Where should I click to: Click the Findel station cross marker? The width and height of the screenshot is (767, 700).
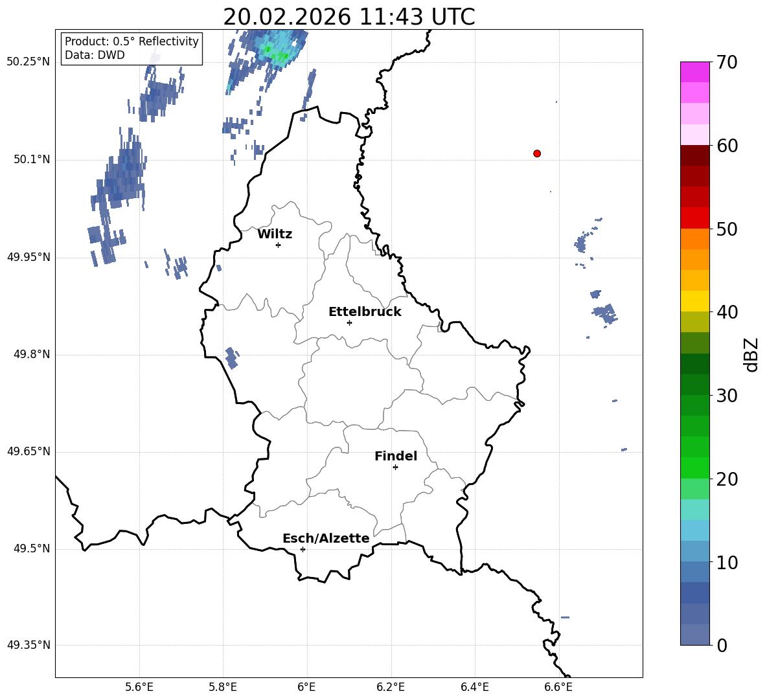[395, 468]
